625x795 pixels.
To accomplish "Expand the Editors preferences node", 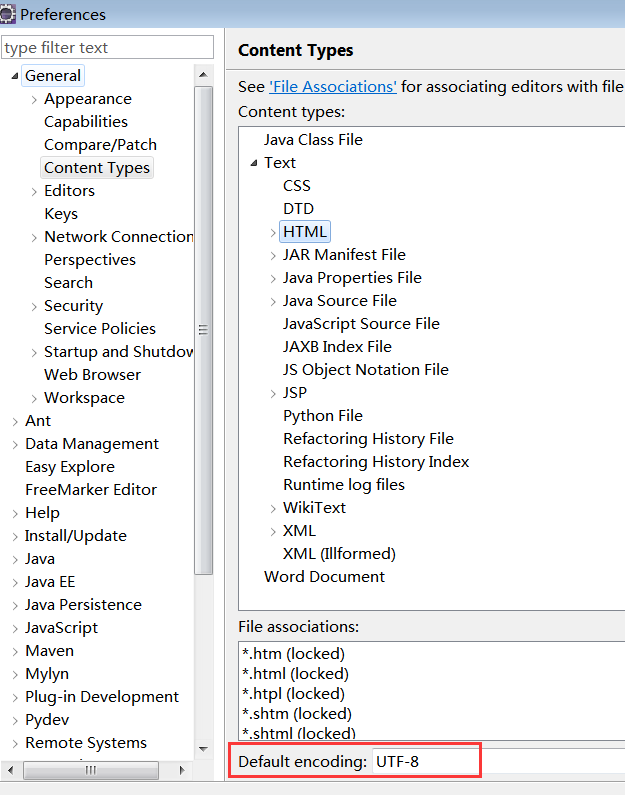I will tap(34, 191).
